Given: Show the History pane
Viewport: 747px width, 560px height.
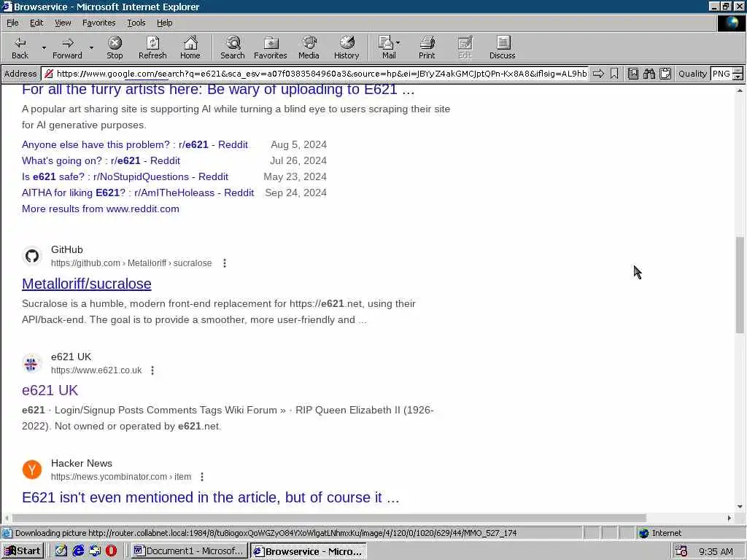Looking at the screenshot, I should [347, 47].
